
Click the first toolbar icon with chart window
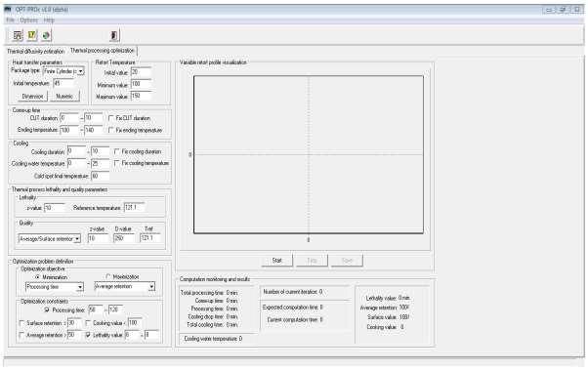(x=18, y=35)
